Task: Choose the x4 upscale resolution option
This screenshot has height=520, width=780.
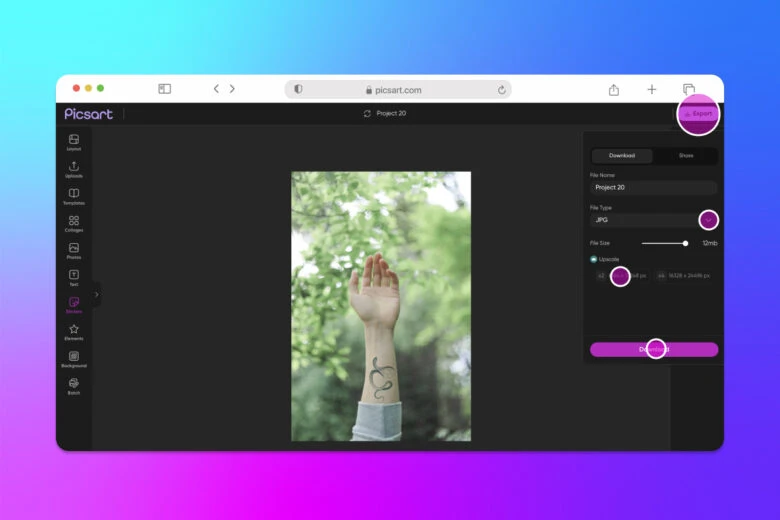Action: pos(684,275)
